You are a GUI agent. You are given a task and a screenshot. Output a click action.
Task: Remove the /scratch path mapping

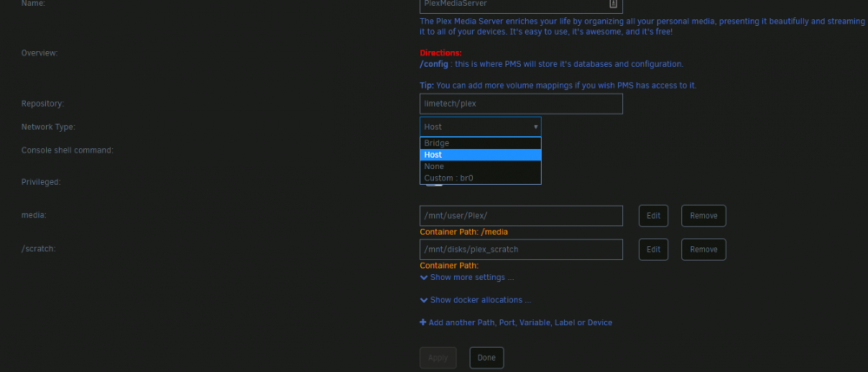point(704,249)
